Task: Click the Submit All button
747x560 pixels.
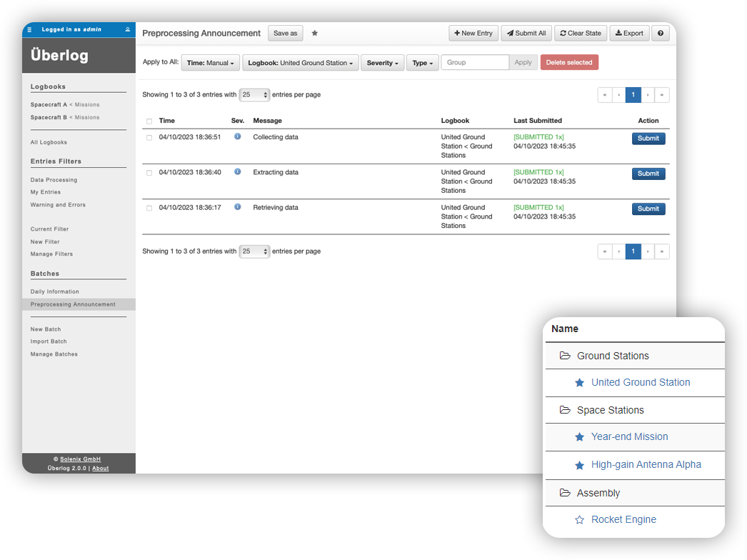Action: coord(526,34)
